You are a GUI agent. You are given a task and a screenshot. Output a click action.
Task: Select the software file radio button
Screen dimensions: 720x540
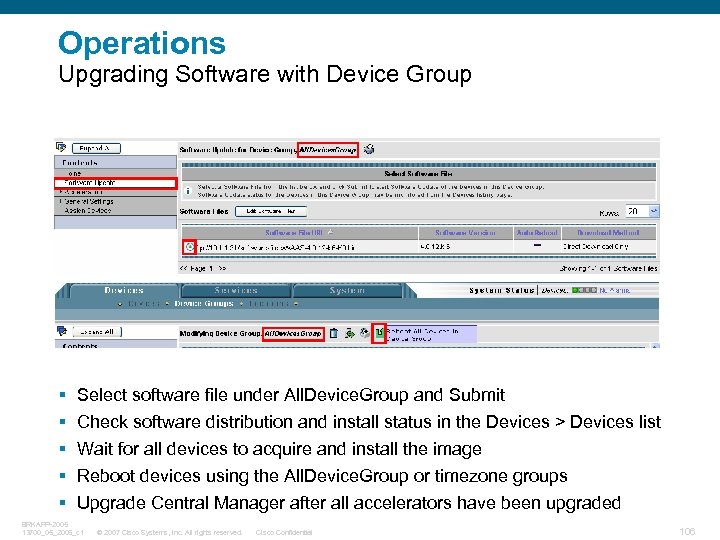click(x=189, y=247)
